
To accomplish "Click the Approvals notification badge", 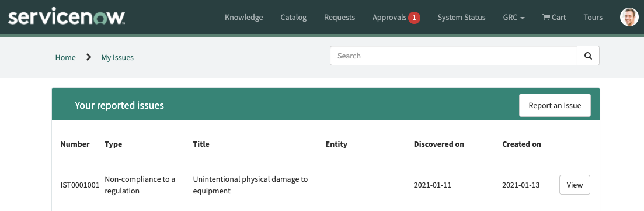I will (x=414, y=18).
